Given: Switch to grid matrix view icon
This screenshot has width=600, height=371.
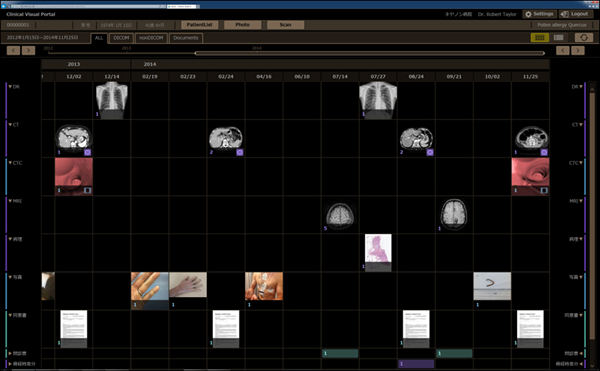Looking at the screenshot, I should 540,37.
